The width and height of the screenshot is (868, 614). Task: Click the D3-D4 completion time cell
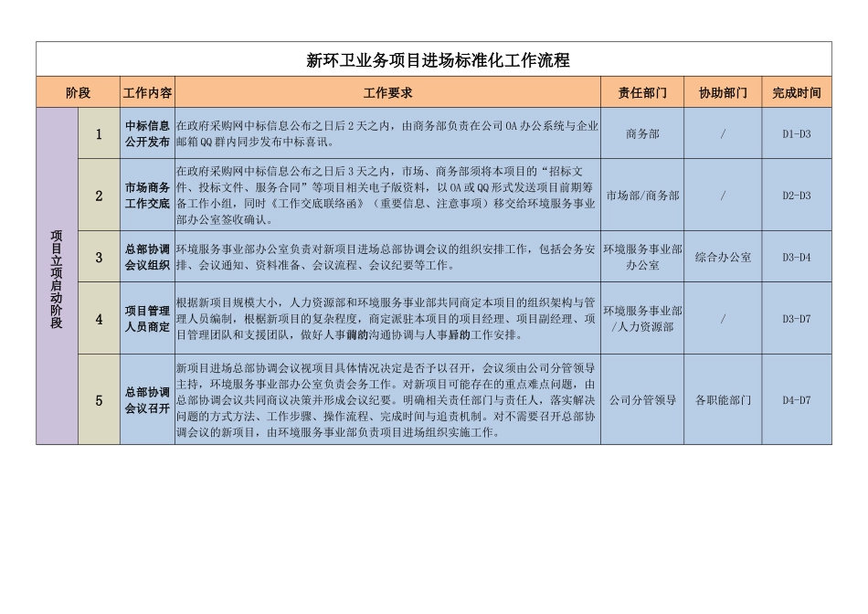tap(797, 257)
